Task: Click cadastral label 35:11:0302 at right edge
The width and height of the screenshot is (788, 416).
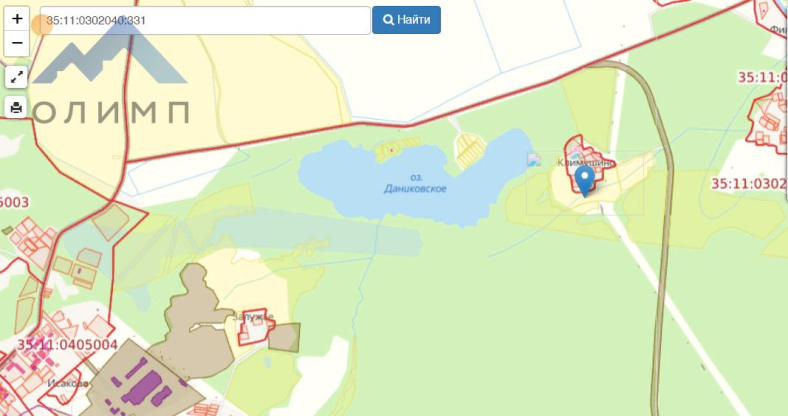Action: (749, 183)
